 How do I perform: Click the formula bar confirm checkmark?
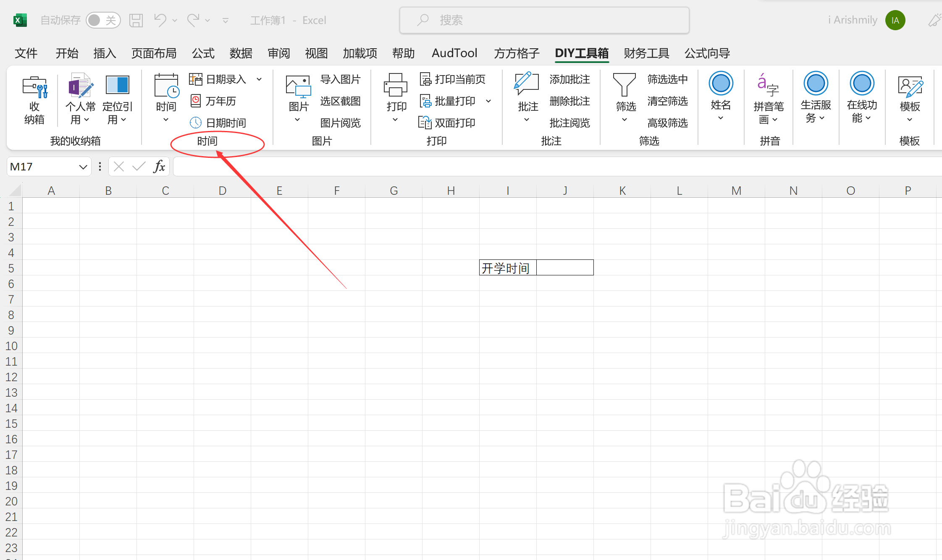tap(139, 167)
